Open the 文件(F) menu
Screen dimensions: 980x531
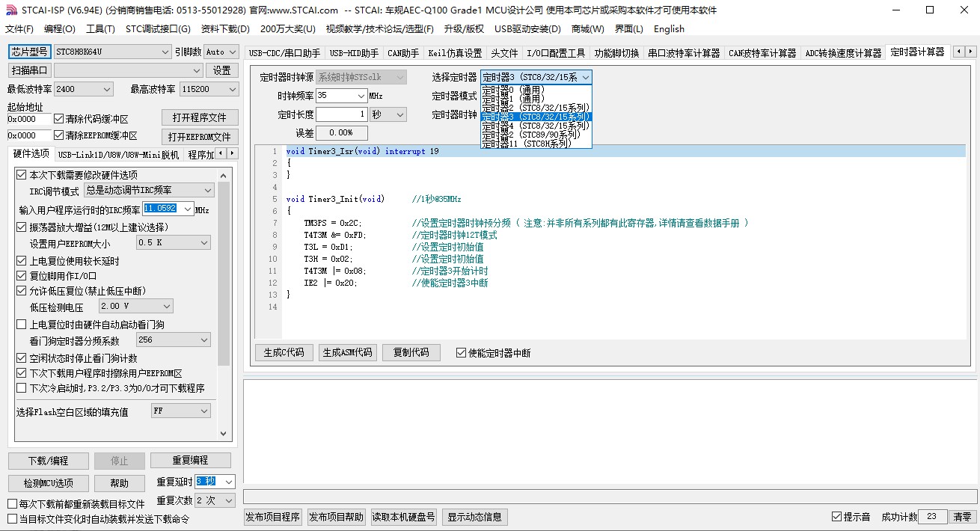coord(19,28)
